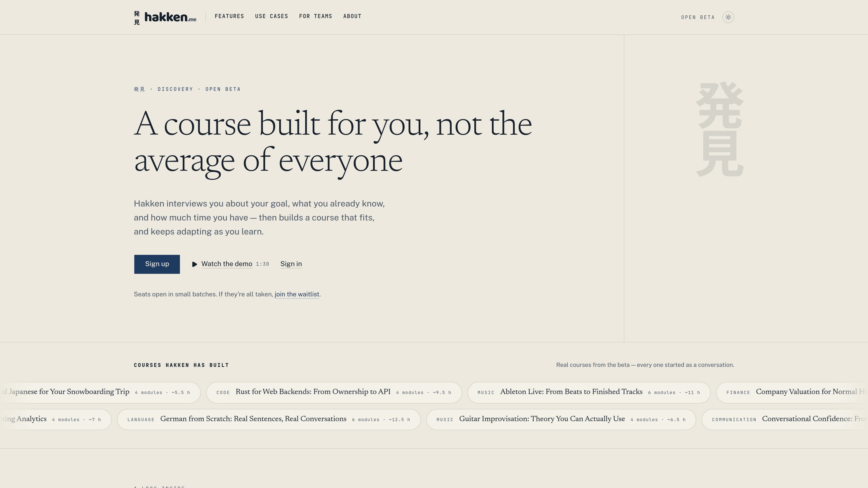Toggle the light/dark theme sun icon
Screen dimensions: 868x488
click(x=728, y=17)
